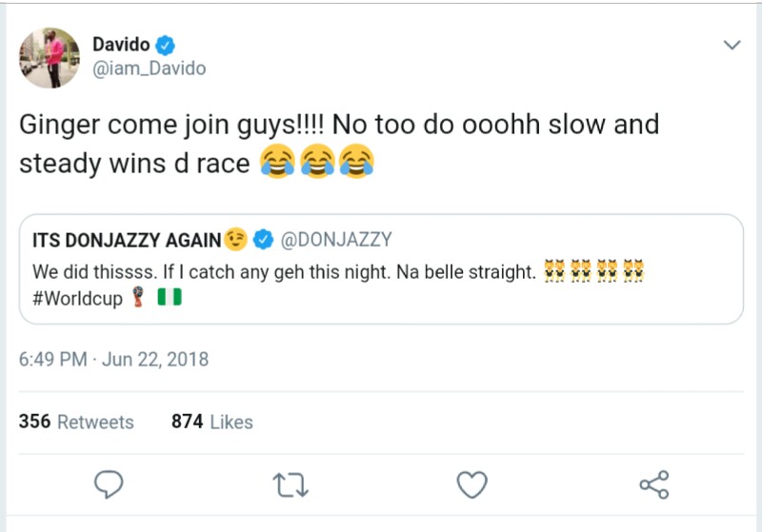
Task: Expand the tweet options chevron
Action: coord(732,46)
